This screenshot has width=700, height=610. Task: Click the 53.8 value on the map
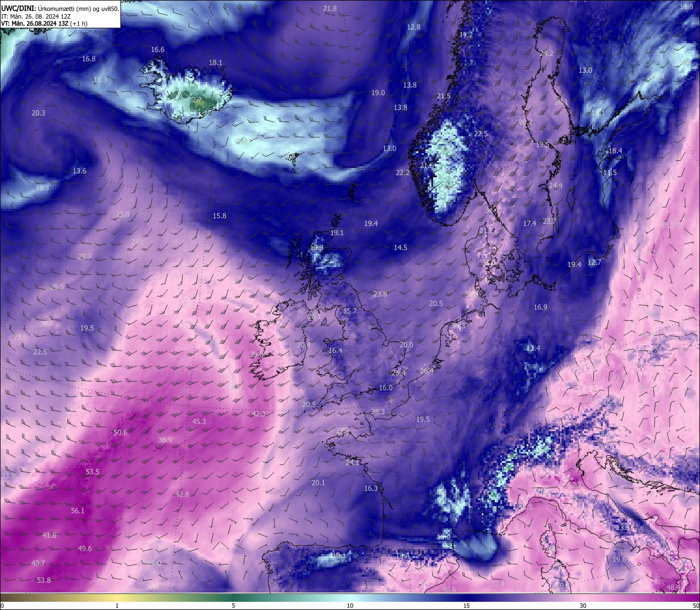[44, 580]
